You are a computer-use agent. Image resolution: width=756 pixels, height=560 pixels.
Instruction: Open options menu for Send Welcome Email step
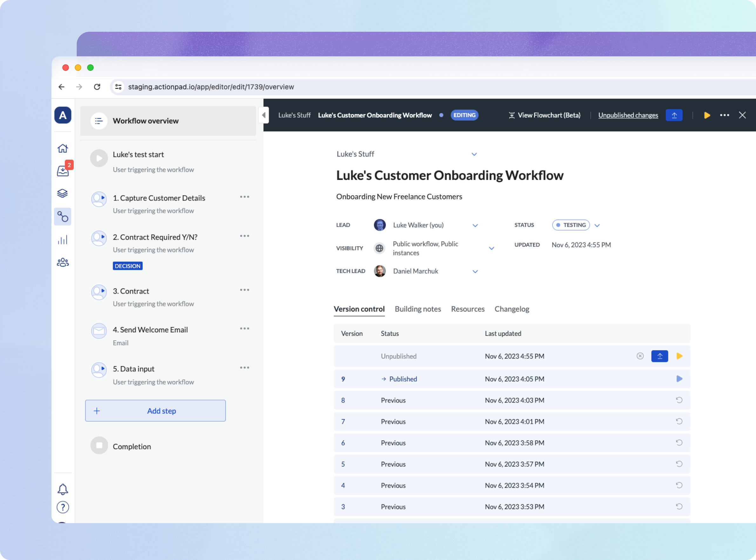(x=245, y=329)
